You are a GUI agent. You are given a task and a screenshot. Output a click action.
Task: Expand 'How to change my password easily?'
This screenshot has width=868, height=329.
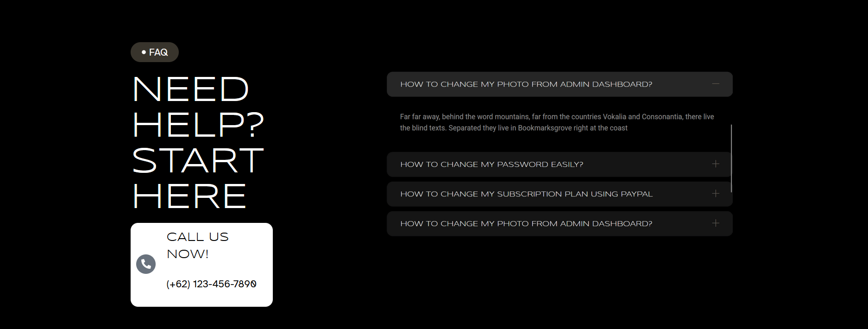coord(560,164)
